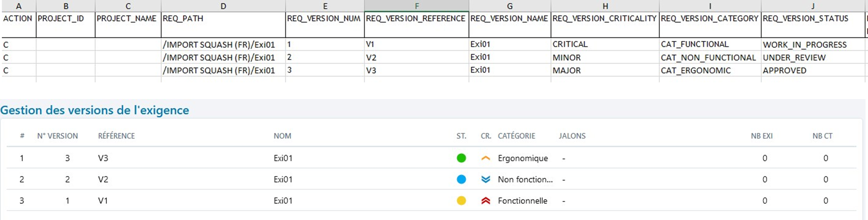Select the blue status dot on the V2 row
Screen dimensions: 868x220
point(461,179)
